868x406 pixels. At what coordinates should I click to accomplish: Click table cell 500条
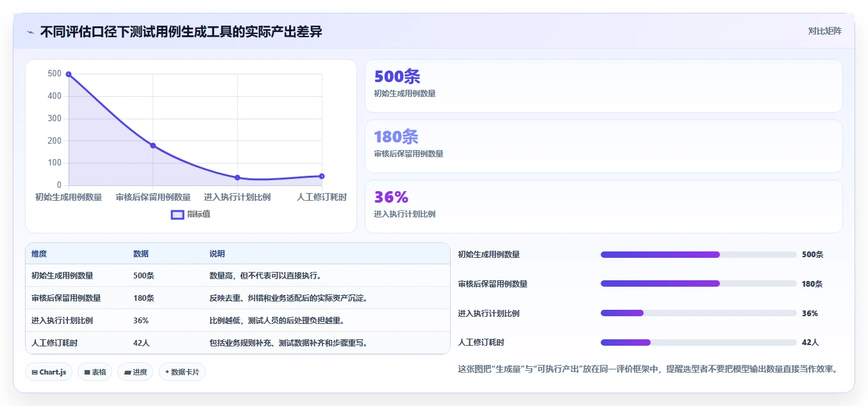[144, 276]
